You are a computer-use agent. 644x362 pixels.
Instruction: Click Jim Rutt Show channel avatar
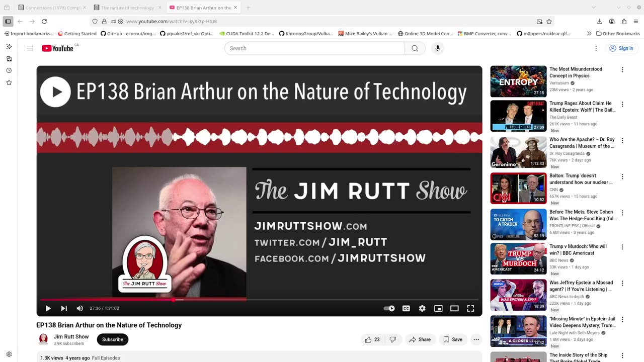(44, 339)
